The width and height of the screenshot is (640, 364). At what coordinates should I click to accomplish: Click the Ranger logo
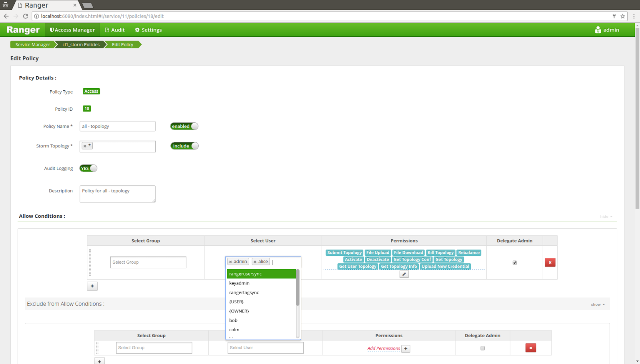coord(22,30)
